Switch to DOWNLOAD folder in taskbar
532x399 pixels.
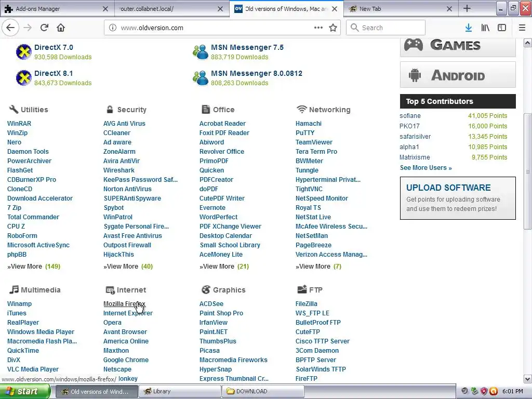[263, 391]
